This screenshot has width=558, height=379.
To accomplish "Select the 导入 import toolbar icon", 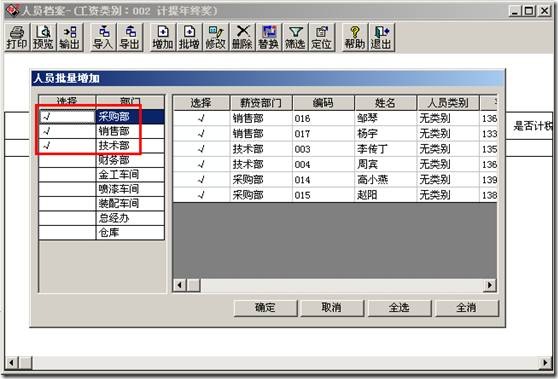I will (103, 37).
